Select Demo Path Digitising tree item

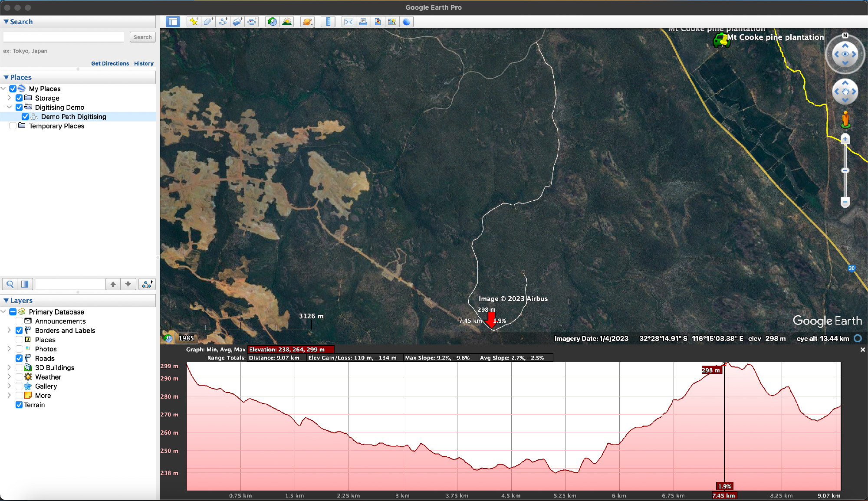(73, 117)
